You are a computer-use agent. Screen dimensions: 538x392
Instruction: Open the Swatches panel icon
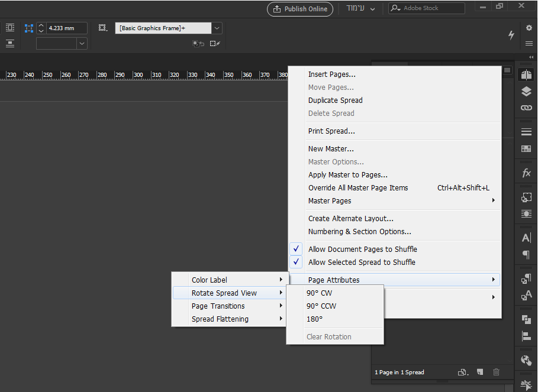(526, 149)
